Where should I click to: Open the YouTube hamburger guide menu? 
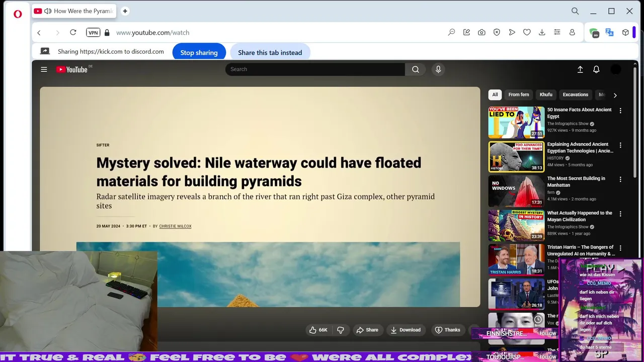pos(44,69)
